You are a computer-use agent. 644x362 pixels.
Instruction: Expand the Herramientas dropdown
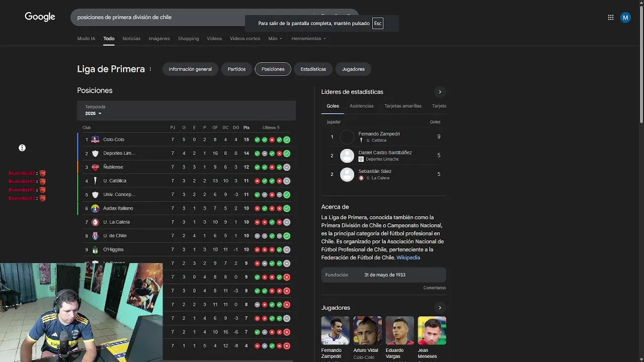coord(308,39)
